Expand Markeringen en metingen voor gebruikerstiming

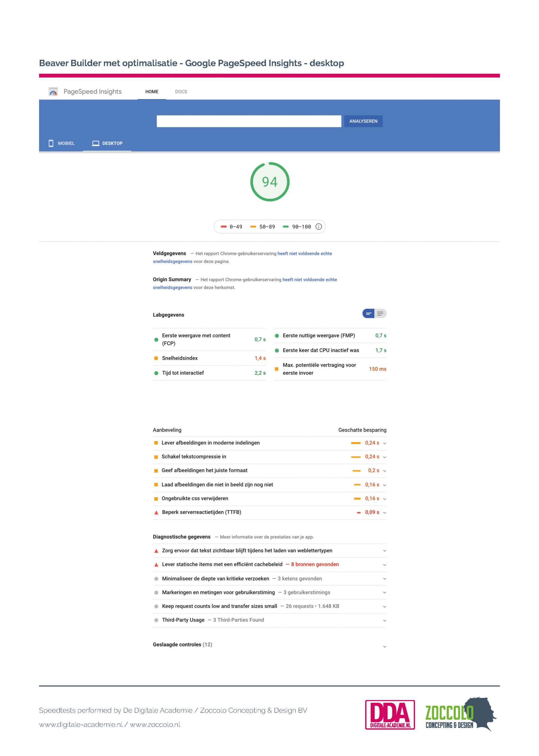point(385,593)
